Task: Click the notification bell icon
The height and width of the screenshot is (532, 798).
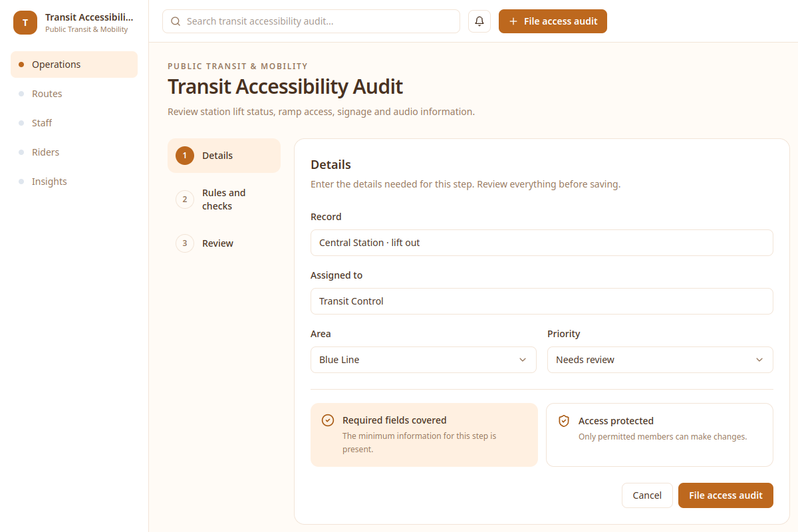Action: point(479,21)
